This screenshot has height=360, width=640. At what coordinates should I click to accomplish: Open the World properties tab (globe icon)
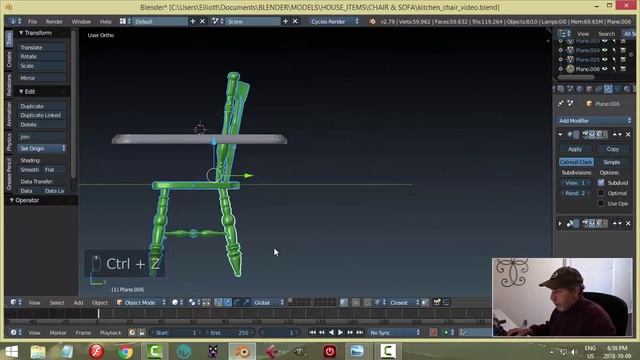coord(580,89)
